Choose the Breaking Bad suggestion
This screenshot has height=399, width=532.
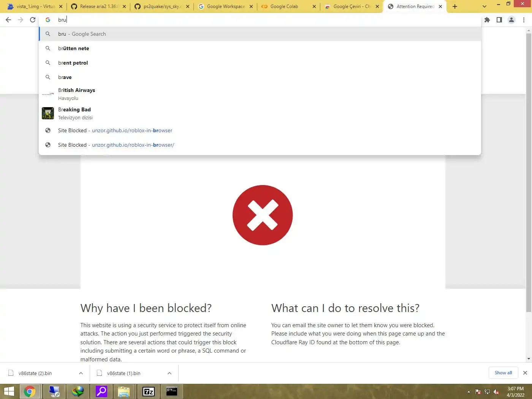coord(260,113)
